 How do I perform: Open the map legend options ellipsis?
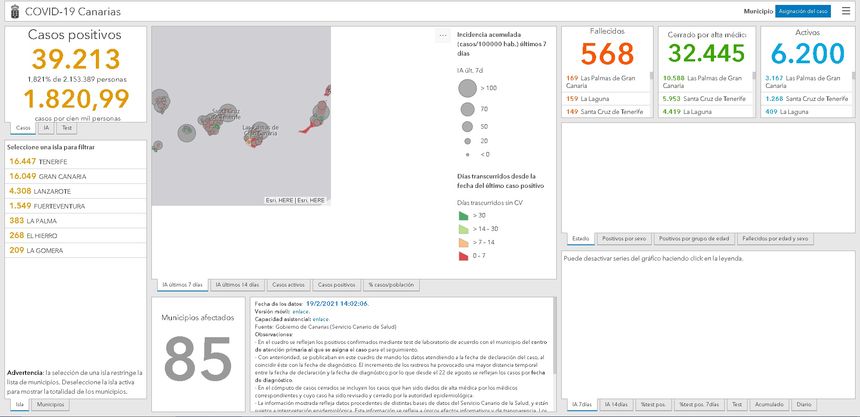pyautogui.click(x=442, y=35)
